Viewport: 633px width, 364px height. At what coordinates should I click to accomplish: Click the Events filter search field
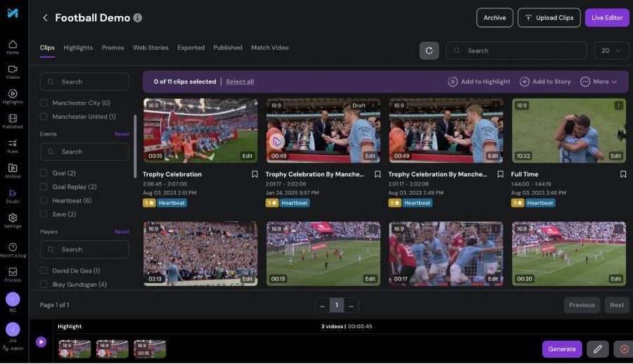(x=84, y=152)
